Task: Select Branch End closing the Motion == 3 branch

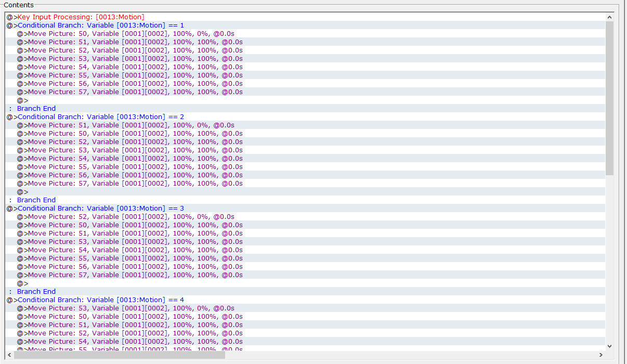Action: click(306, 292)
